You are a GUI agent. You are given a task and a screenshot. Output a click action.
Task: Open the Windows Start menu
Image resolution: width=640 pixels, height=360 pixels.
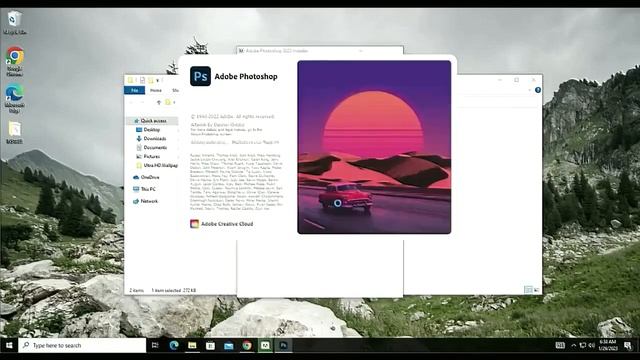pyautogui.click(x=9, y=345)
